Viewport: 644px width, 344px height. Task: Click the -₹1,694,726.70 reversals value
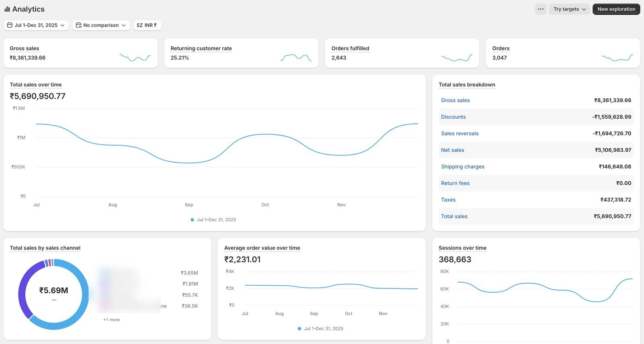[x=612, y=133]
